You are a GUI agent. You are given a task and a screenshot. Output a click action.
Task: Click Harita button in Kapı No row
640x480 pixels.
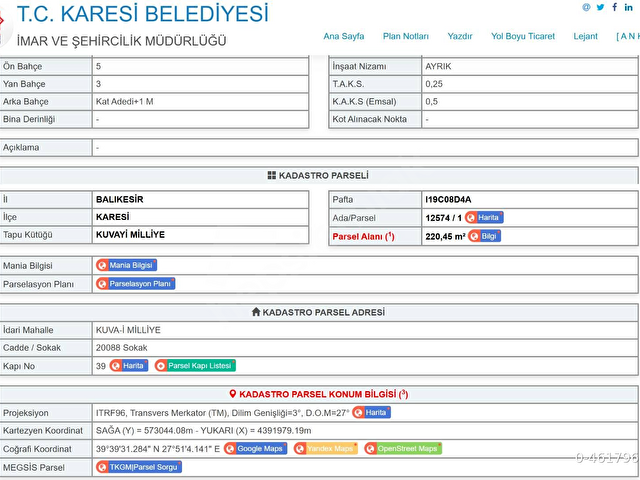click(x=129, y=366)
